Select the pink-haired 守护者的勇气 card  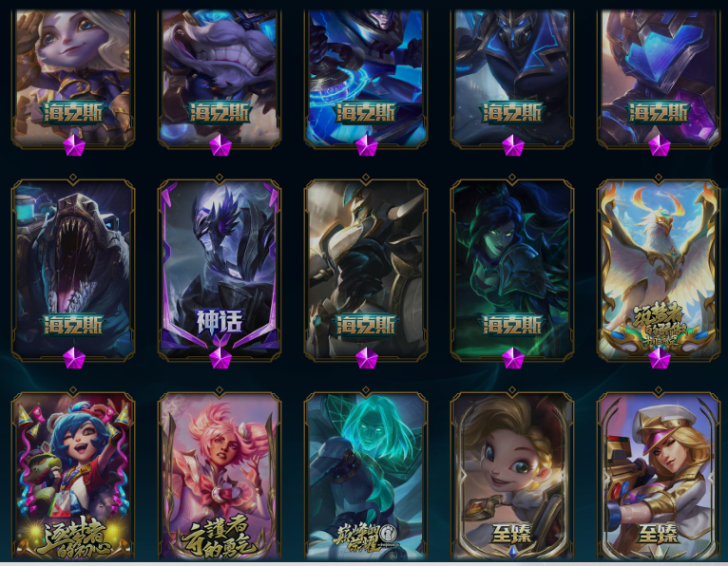pos(220,476)
